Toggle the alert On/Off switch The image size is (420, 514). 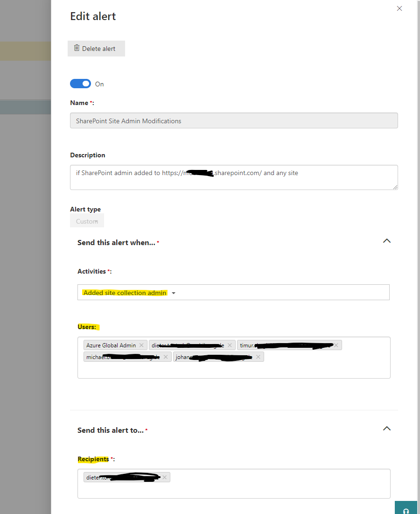pyautogui.click(x=80, y=83)
